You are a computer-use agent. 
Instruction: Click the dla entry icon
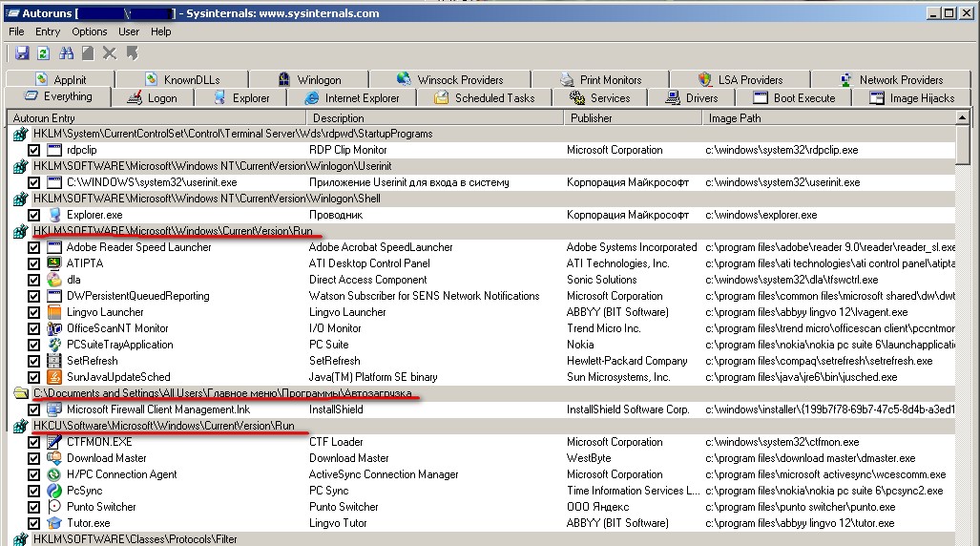click(x=54, y=280)
